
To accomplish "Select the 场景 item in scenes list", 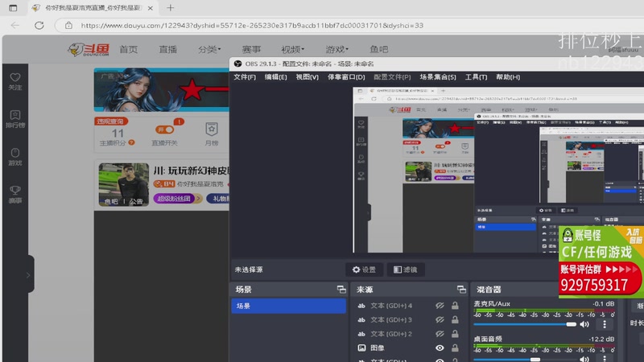I will point(289,306).
